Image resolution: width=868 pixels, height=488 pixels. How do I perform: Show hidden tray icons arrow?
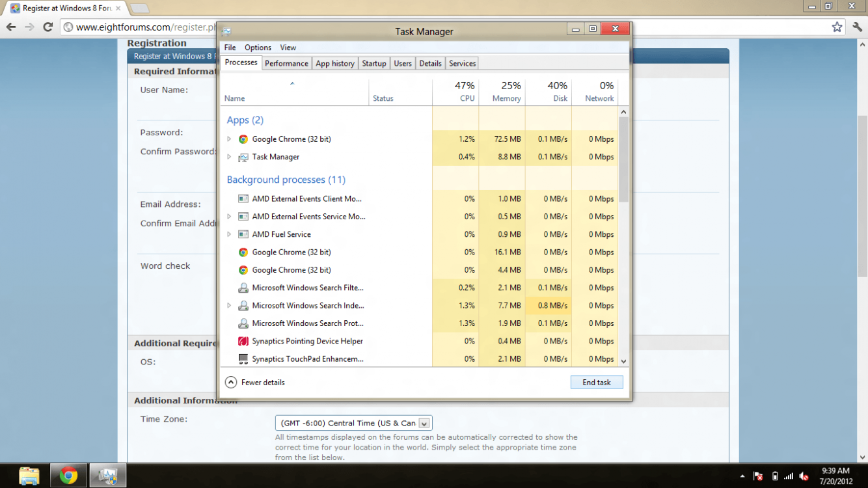tap(742, 476)
